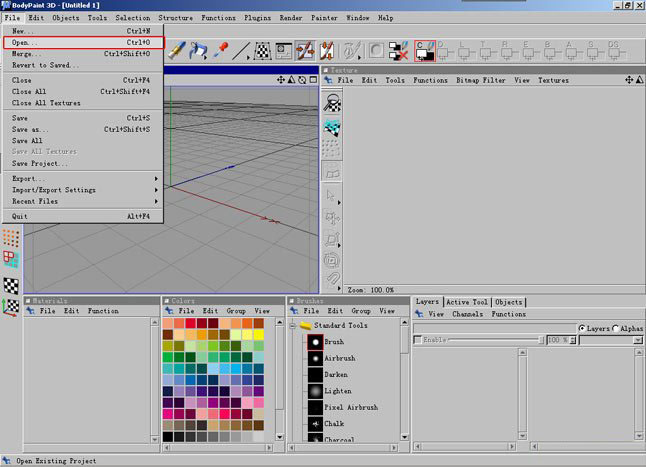
Task: Click the checkered axis icon in left sidebar
Action: click(x=11, y=307)
